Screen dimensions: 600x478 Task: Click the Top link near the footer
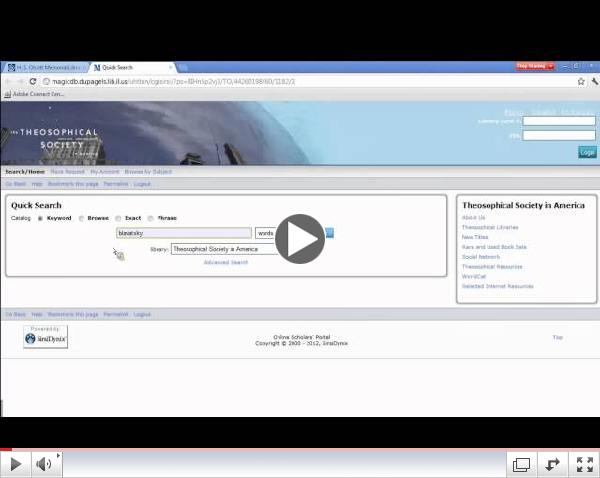point(557,337)
